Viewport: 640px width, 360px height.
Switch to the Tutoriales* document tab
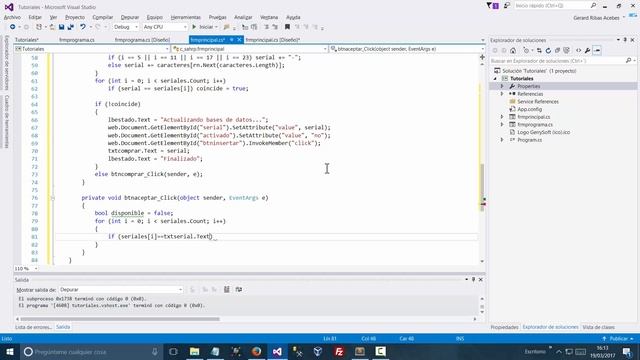[27, 40]
